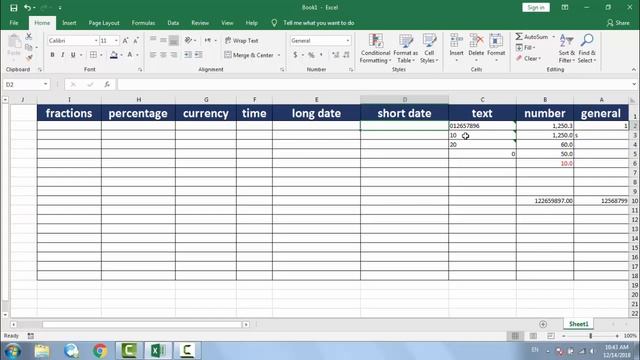Open the Cell Styles gallery
640x360 pixels.
pos(429,48)
